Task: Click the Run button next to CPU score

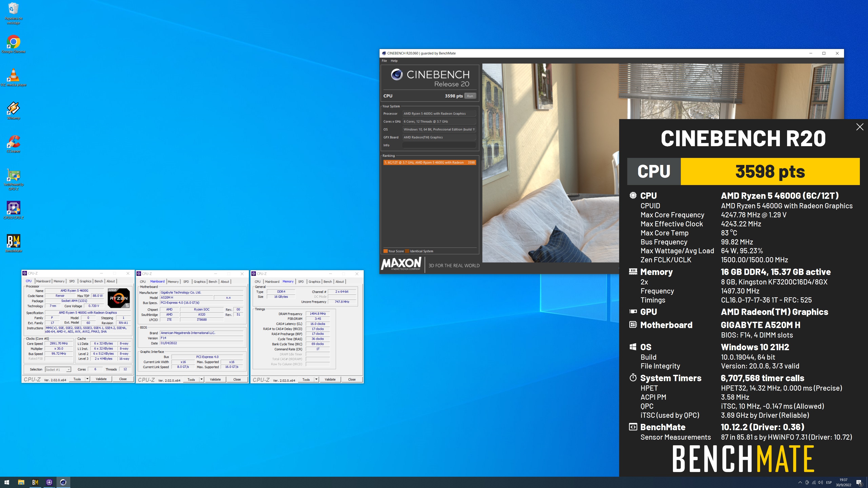Action: pyautogui.click(x=470, y=96)
